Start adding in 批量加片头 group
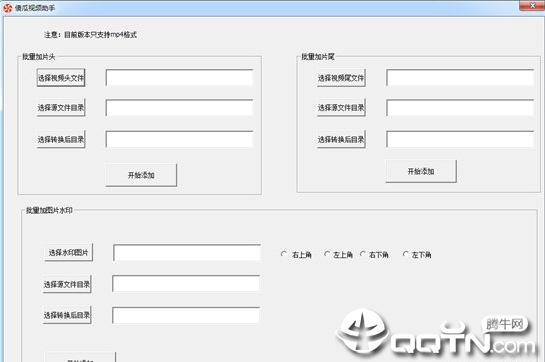The width and height of the screenshot is (545, 362). pyautogui.click(x=141, y=175)
